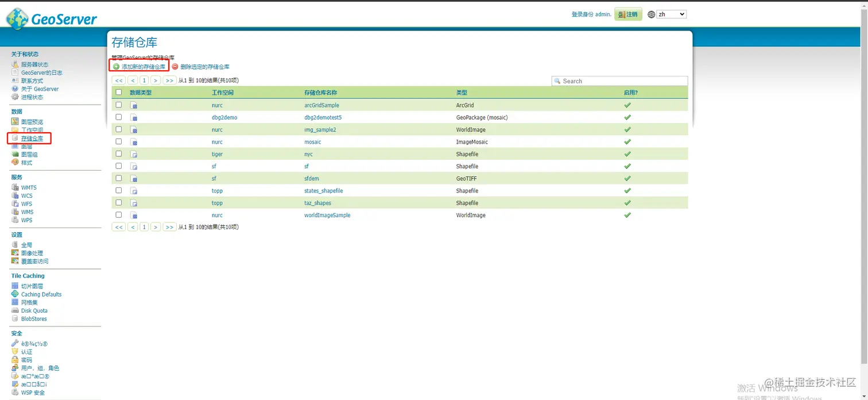The height and width of the screenshot is (400, 868).
Task: Open the taz_shapes store link
Action: pos(317,203)
